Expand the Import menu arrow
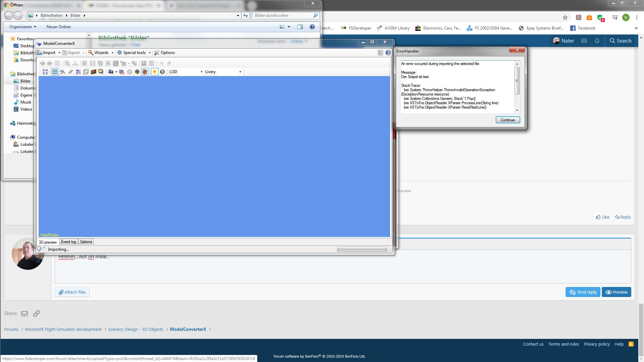Viewport: 644px width, 362px height. [59, 53]
